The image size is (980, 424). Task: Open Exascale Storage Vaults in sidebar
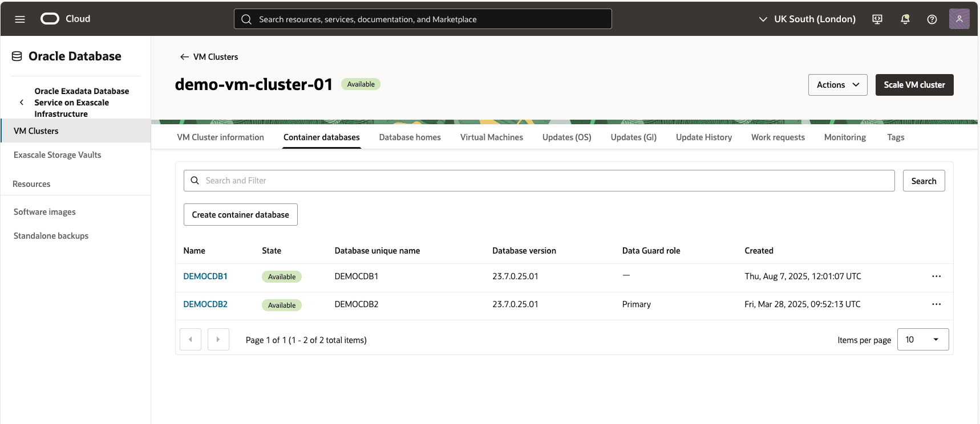pyautogui.click(x=58, y=155)
